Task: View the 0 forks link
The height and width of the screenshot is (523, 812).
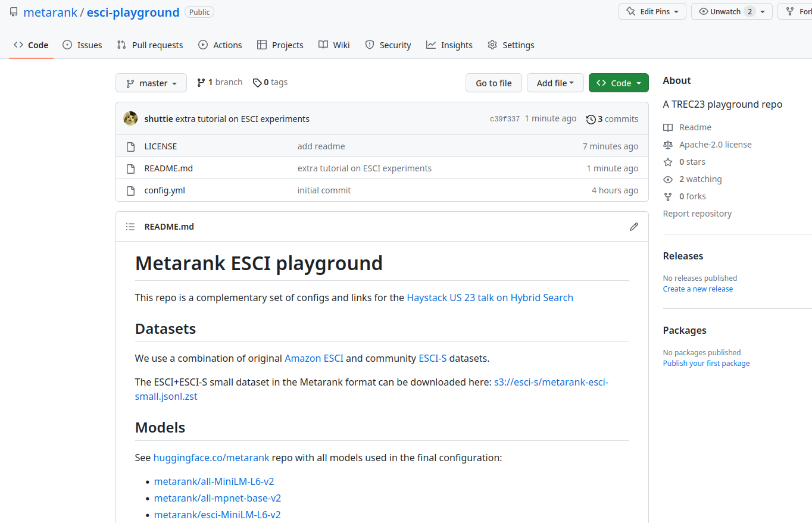Action: 692,196
